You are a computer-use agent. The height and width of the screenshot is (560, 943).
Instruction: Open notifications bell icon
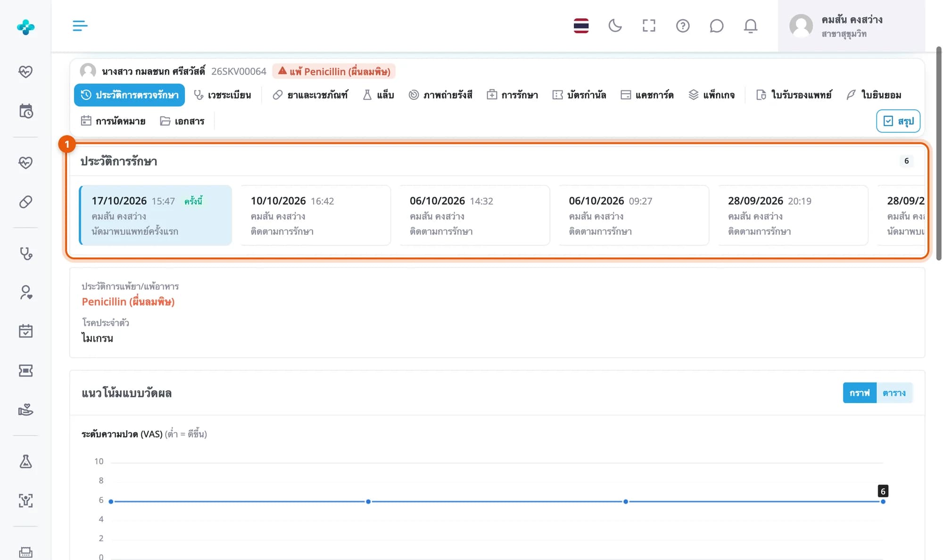click(x=750, y=25)
